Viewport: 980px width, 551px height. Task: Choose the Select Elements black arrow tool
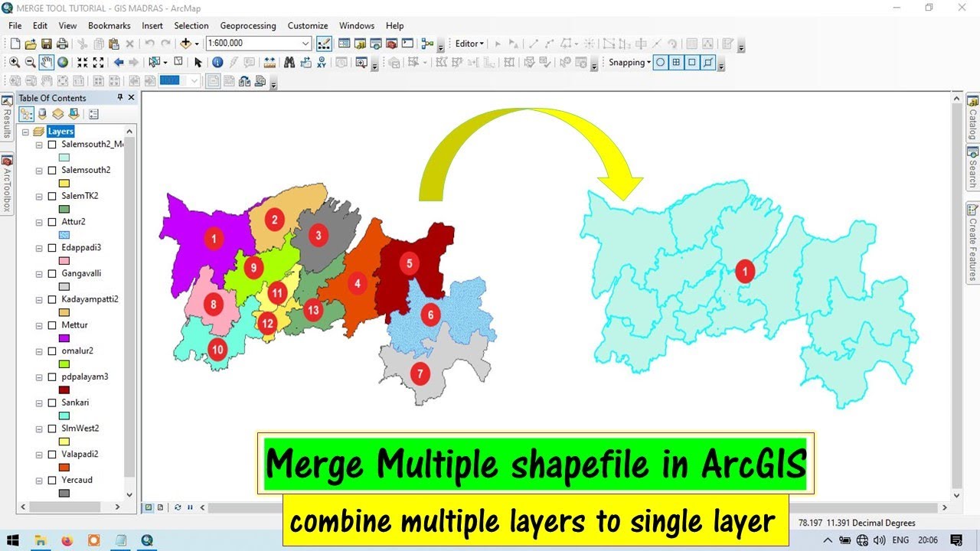tap(198, 62)
